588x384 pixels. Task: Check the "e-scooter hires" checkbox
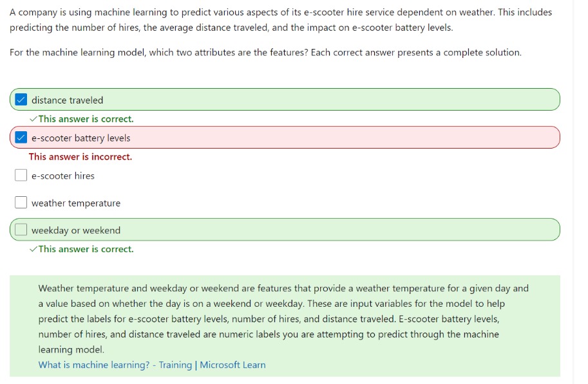[x=21, y=175]
